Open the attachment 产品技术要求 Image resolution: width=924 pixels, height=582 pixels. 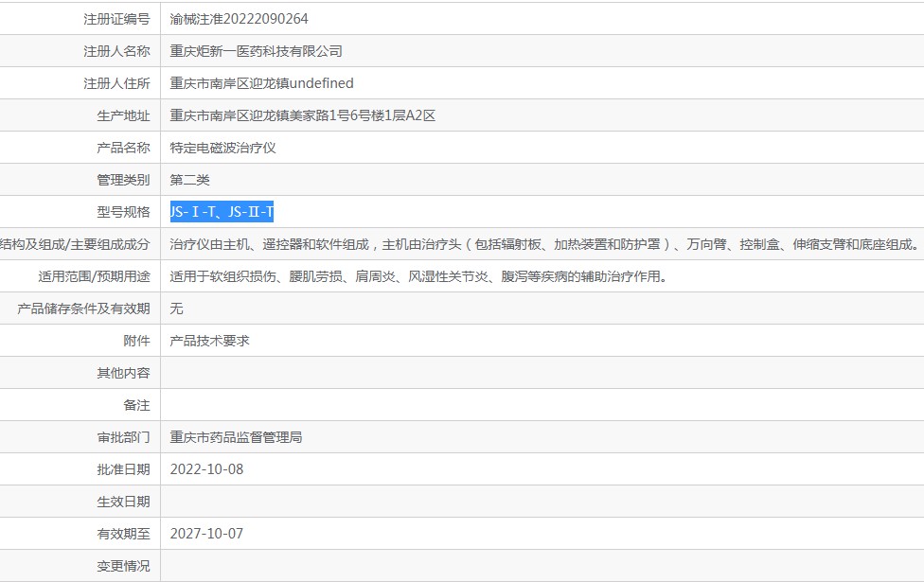click(x=210, y=341)
